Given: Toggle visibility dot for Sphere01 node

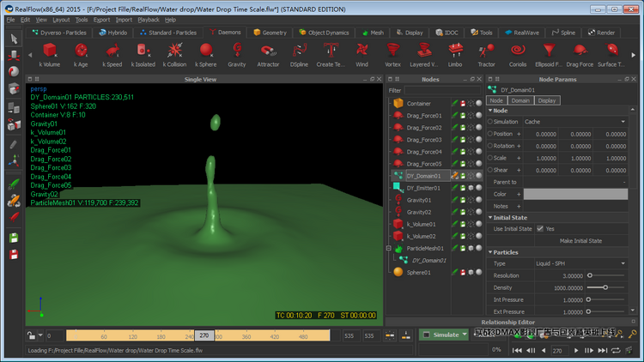Looking at the screenshot, I should coord(478,272).
